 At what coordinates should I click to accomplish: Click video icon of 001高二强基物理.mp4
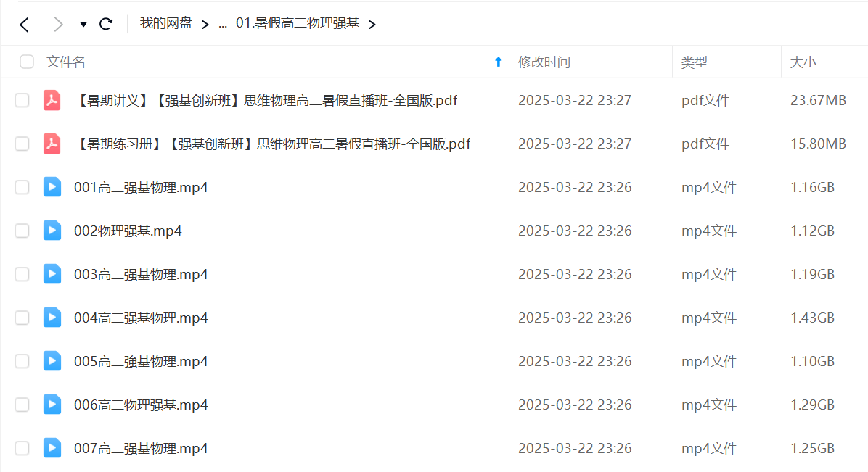[52, 187]
